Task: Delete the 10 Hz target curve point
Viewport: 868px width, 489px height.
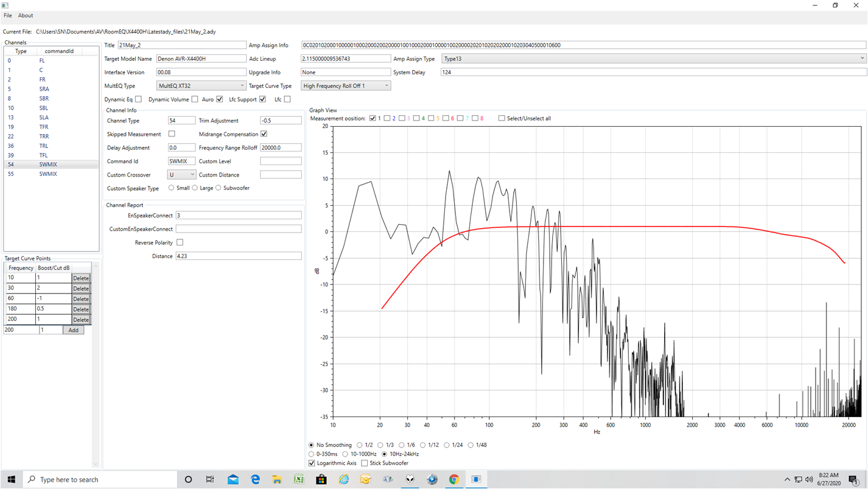Action: (x=81, y=278)
